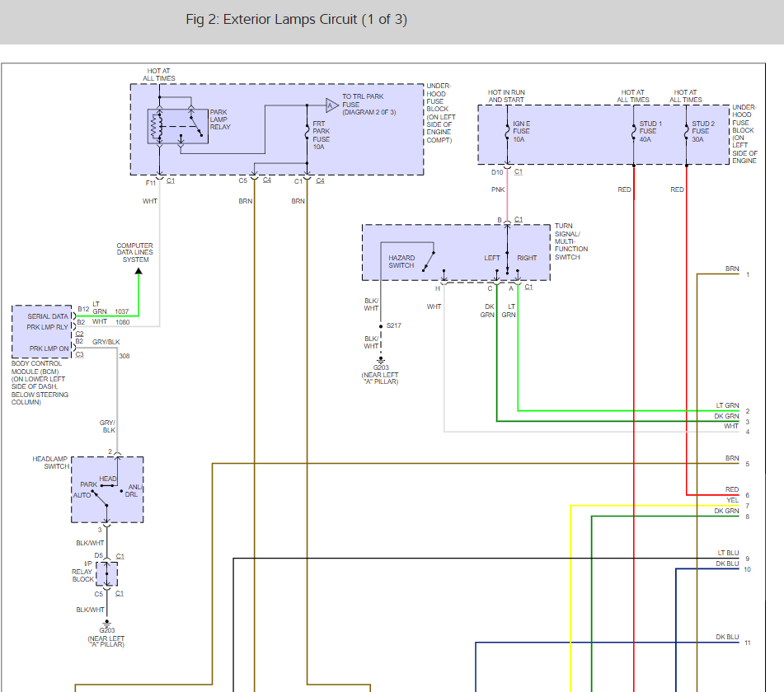Click the STUD 1 Fuse 40A symbol
Image resolution: width=784 pixels, height=692 pixels.
pyautogui.click(x=633, y=130)
